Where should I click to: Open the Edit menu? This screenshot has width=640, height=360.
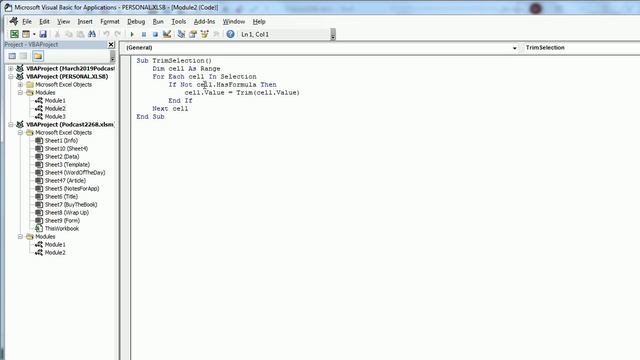point(44,21)
